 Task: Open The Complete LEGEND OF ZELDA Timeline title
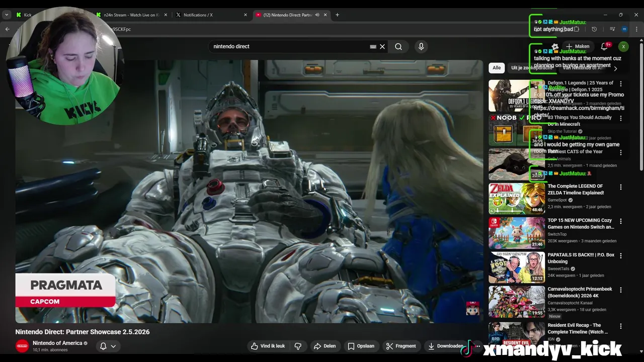[576, 190]
